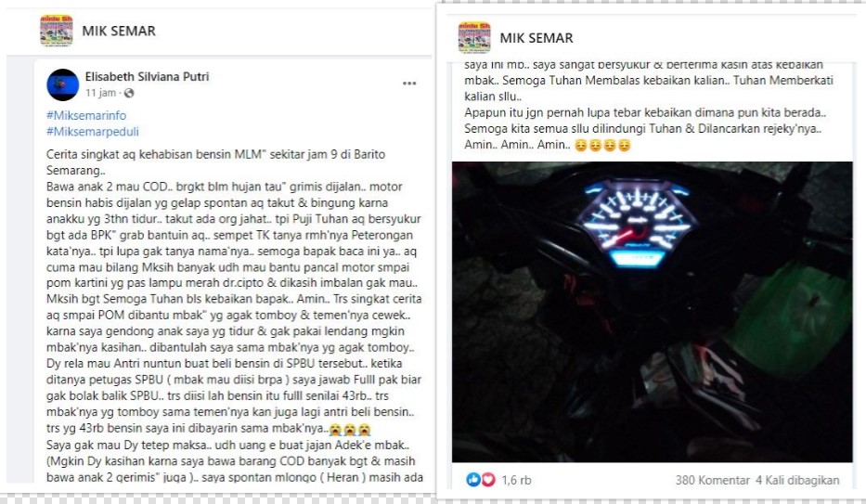Viewport: 866px width, 504px height.
Task: View the 1,6 rb reactions list
Action: (516, 480)
